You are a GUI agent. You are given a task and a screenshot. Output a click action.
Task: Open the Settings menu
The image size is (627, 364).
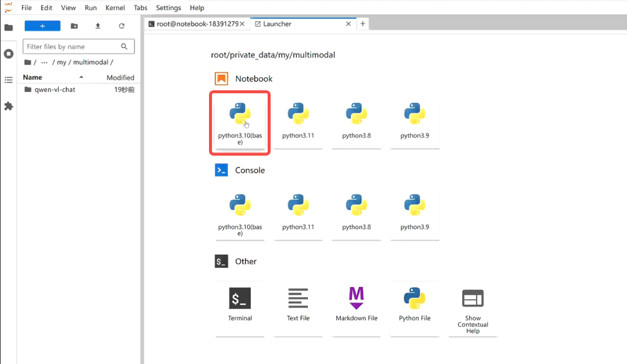pyautogui.click(x=168, y=8)
